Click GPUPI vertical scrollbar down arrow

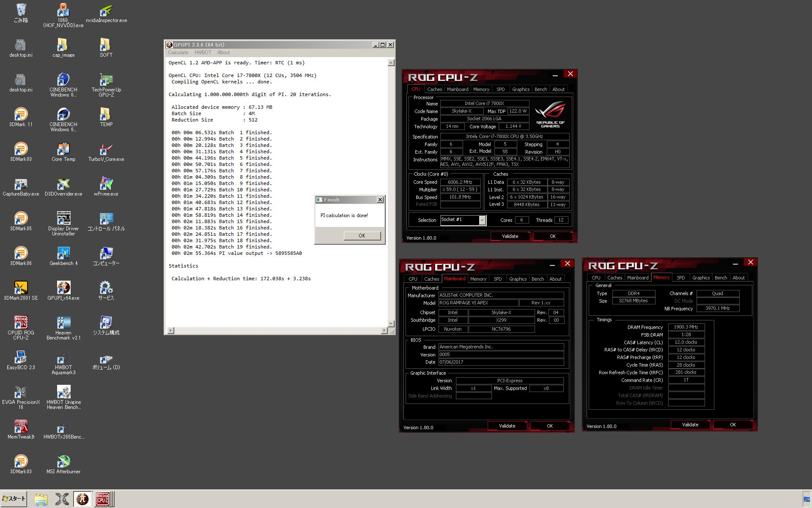pos(391,323)
